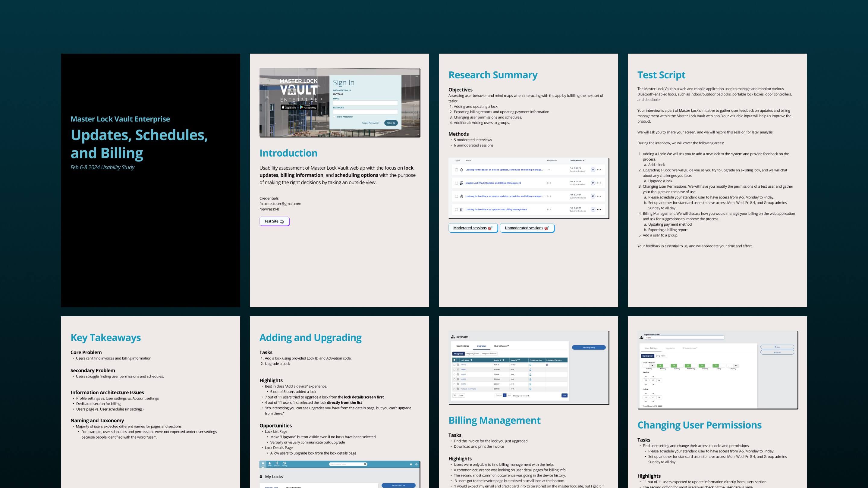Open the Moderated sessions link
The height and width of the screenshot is (488, 868).
(473, 228)
